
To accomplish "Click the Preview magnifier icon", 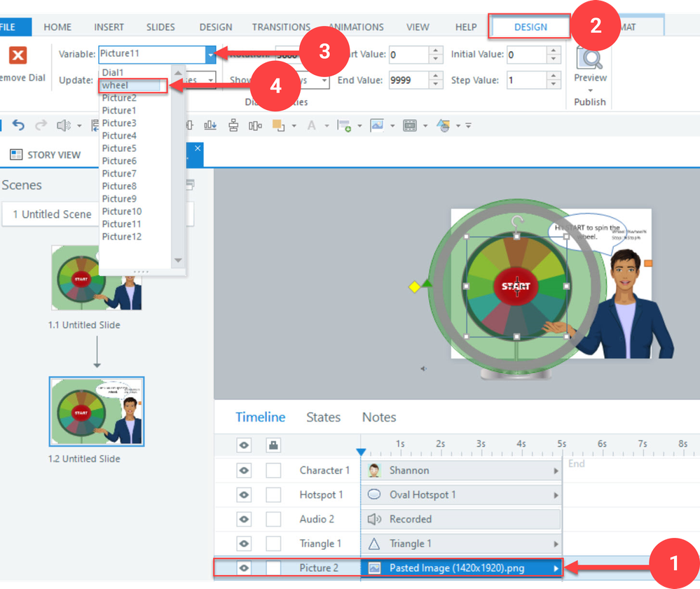I will tap(589, 58).
